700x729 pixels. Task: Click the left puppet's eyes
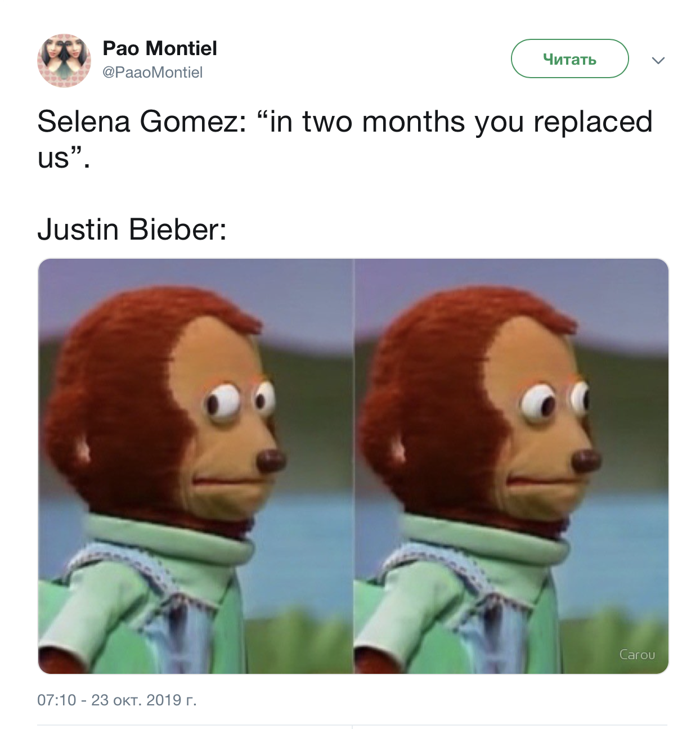[x=239, y=400]
